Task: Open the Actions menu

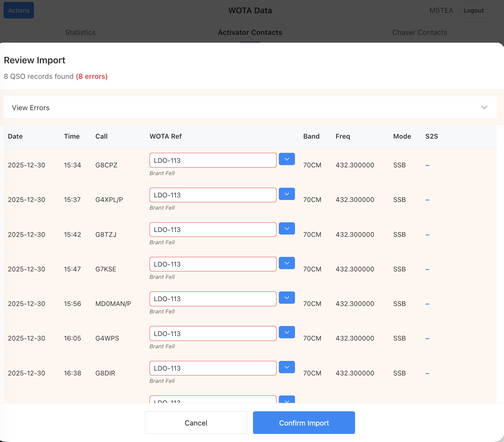Action: click(19, 10)
